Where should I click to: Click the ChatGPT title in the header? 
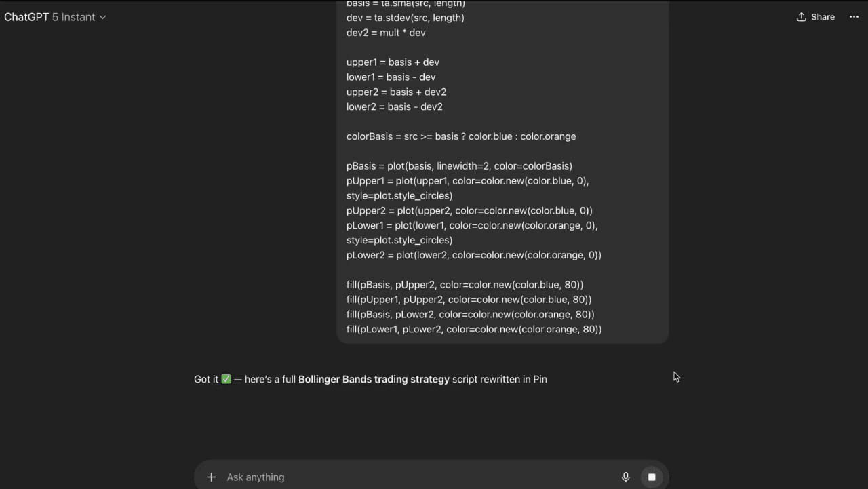26,17
